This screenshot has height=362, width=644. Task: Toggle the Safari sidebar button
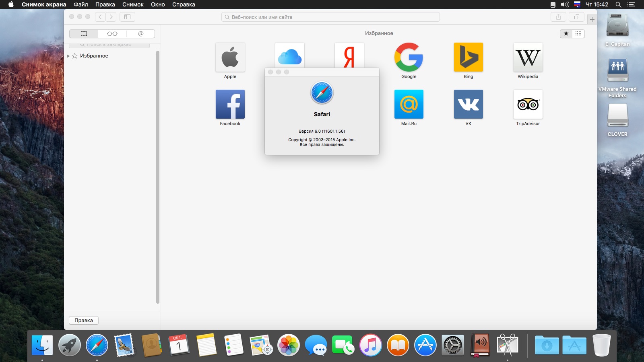coord(127,17)
